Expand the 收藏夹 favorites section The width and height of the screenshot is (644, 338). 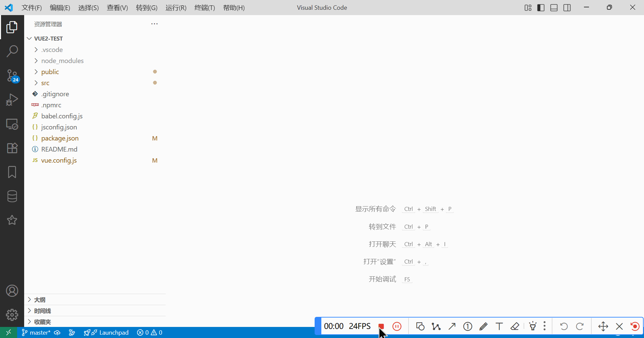click(95, 322)
